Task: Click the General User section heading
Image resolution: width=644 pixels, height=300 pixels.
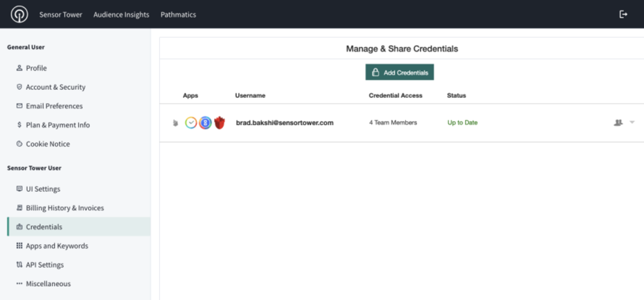Action: [26, 47]
